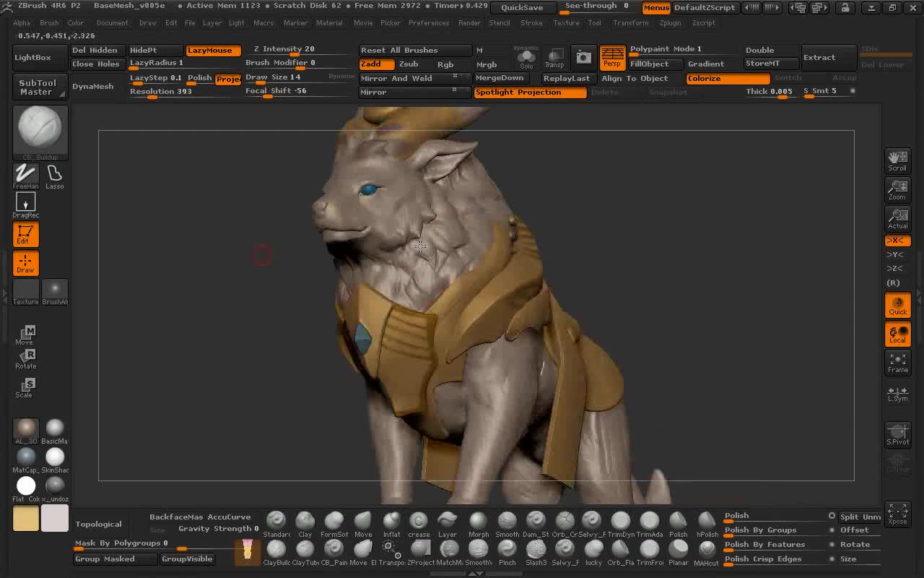Choose the Morph brush

[479, 524]
